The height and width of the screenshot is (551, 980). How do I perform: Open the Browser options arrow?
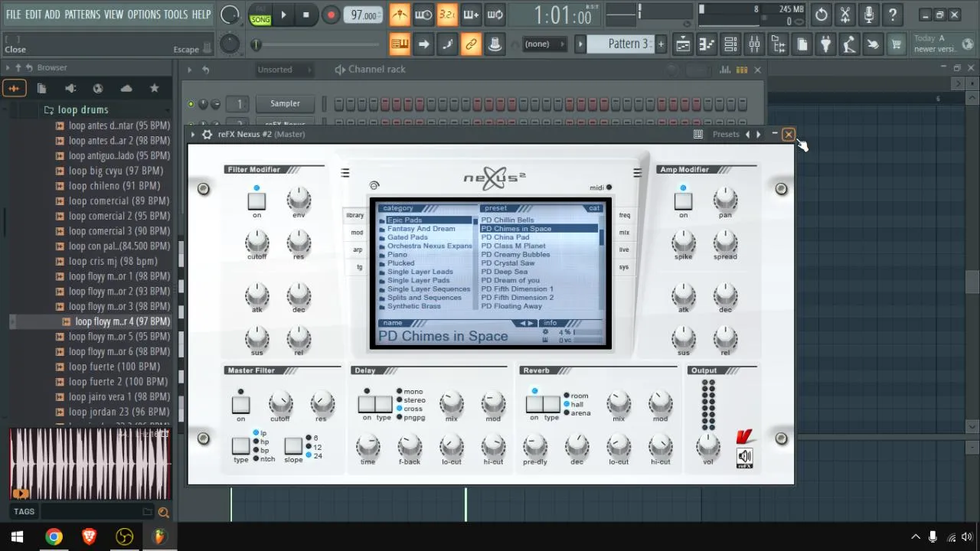point(8,68)
